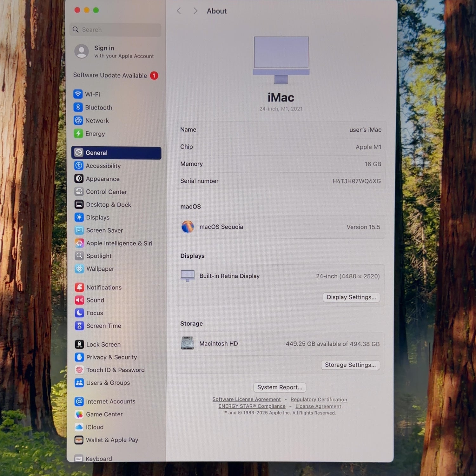Click the Apple Account avatar icon
The image size is (476, 476).
click(x=82, y=51)
